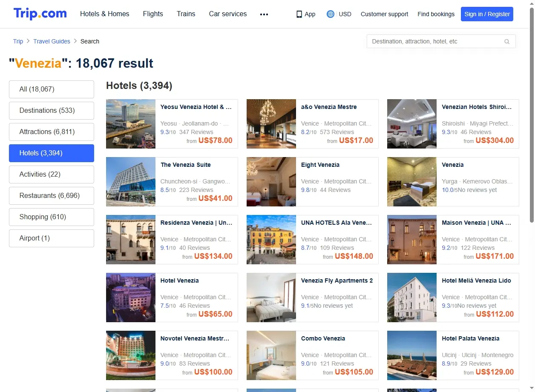Open Venezia Fly Apartments 2 photo
The height and width of the screenshot is (392, 535).
(x=271, y=298)
